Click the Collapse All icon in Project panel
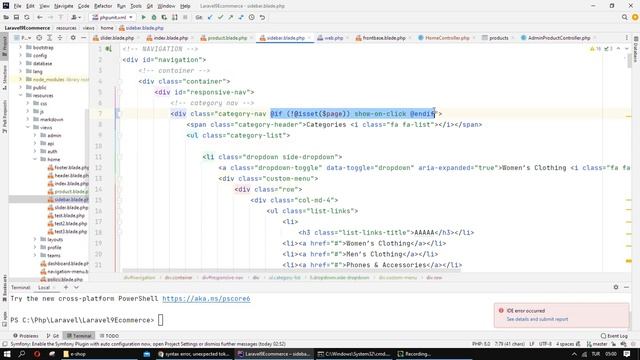The width and height of the screenshot is (640, 360). pyautogui.click(x=60, y=38)
